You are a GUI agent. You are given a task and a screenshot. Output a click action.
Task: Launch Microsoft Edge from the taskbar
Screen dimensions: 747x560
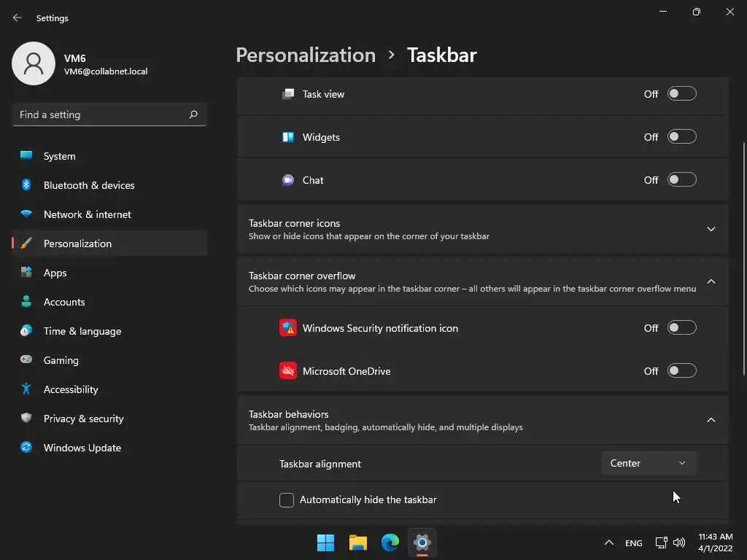(x=390, y=542)
